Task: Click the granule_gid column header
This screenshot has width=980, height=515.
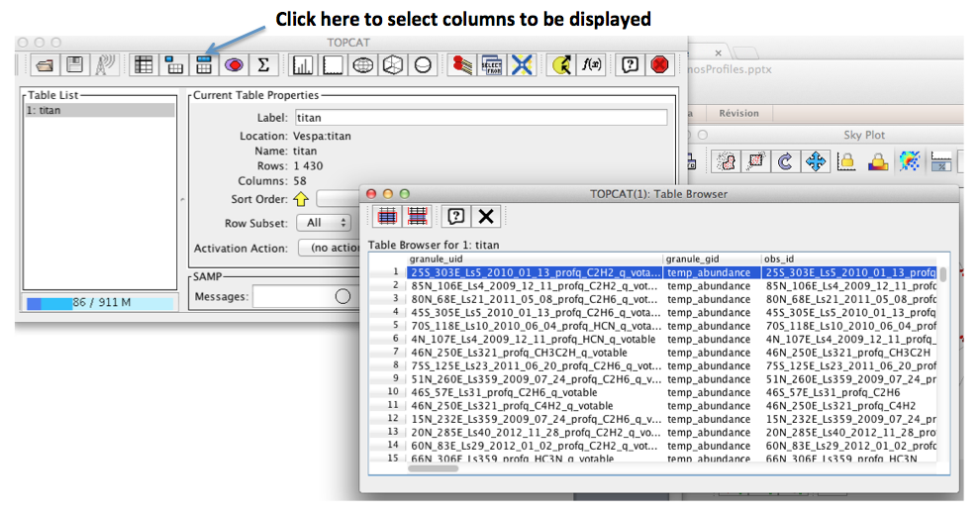Action: [x=712, y=258]
